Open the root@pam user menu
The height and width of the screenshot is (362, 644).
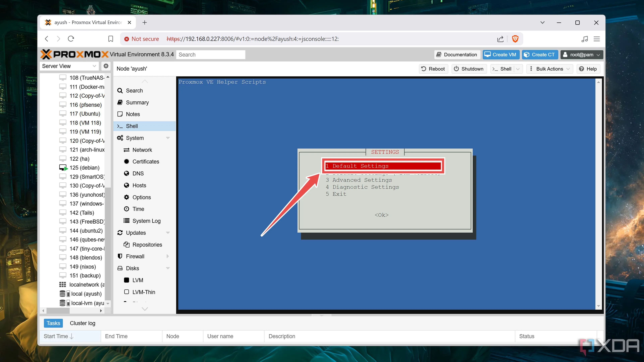581,54
